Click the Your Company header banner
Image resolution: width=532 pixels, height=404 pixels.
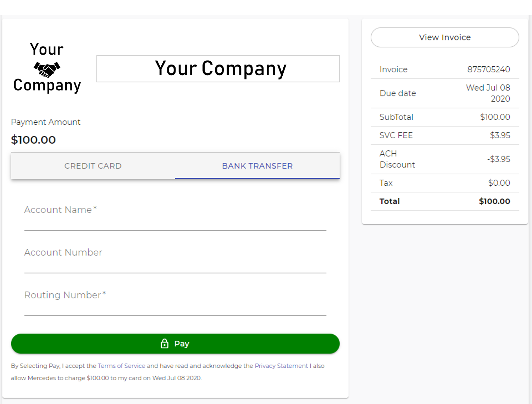point(218,68)
